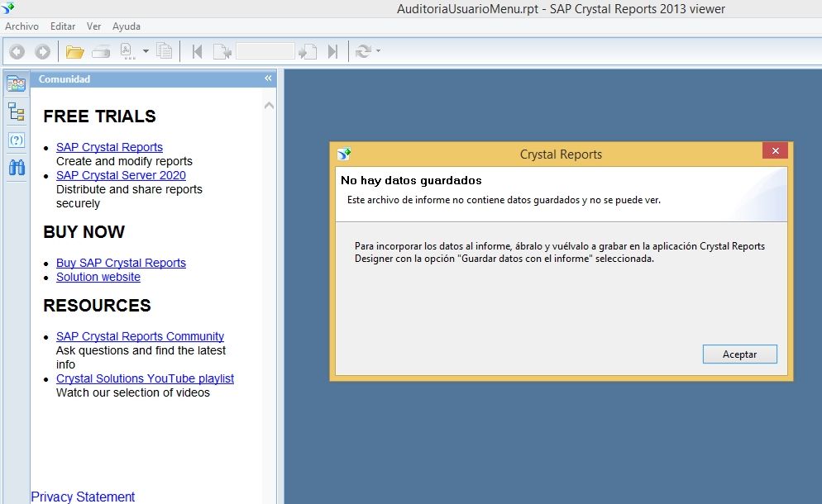822x504 pixels.
Task: Click the 'No hay datos guardados' dialog heading
Action: click(411, 181)
